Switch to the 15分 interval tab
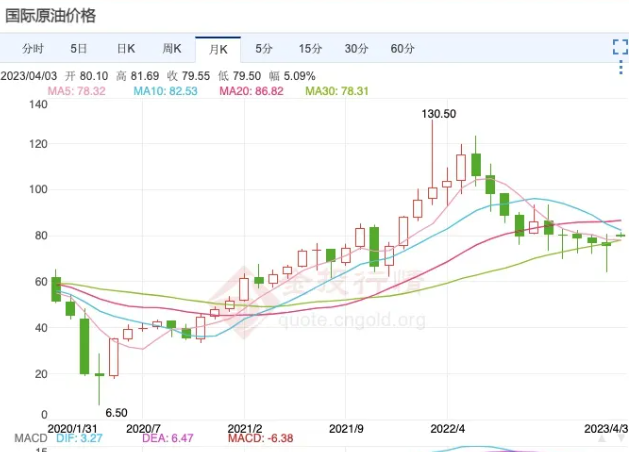This screenshot has height=452, width=635. [310, 48]
